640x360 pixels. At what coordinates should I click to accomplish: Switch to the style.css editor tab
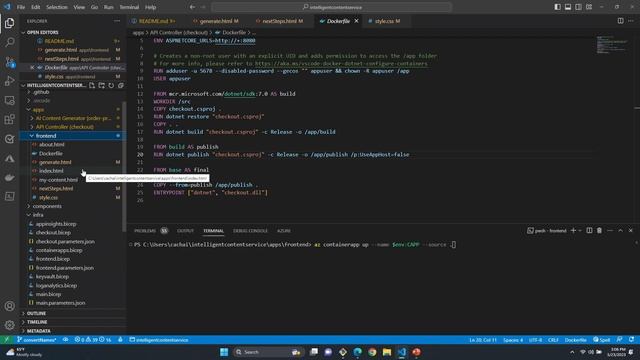pyautogui.click(x=384, y=21)
